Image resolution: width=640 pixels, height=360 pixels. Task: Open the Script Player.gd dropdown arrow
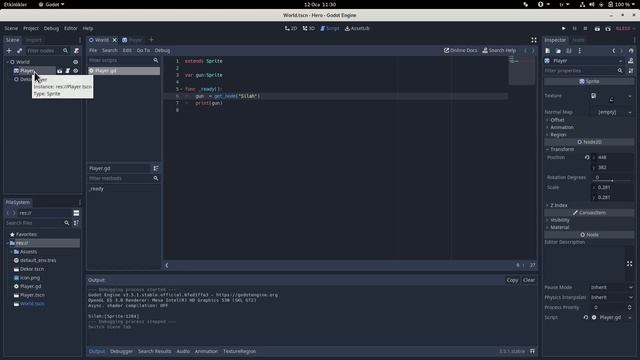coord(630,318)
